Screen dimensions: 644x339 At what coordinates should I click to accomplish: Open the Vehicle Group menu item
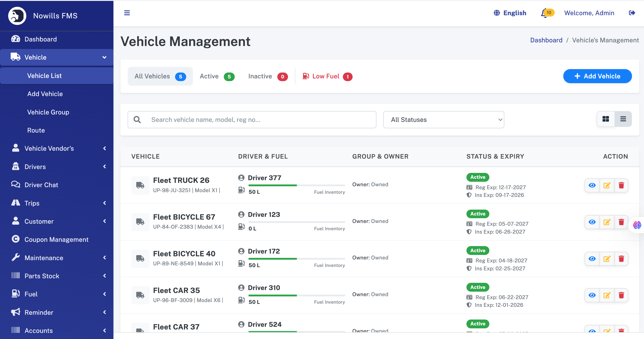[48, 112]
